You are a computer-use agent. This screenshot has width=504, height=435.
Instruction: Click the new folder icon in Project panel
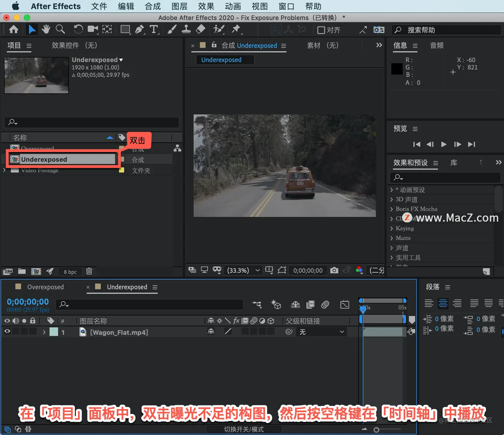22,271
